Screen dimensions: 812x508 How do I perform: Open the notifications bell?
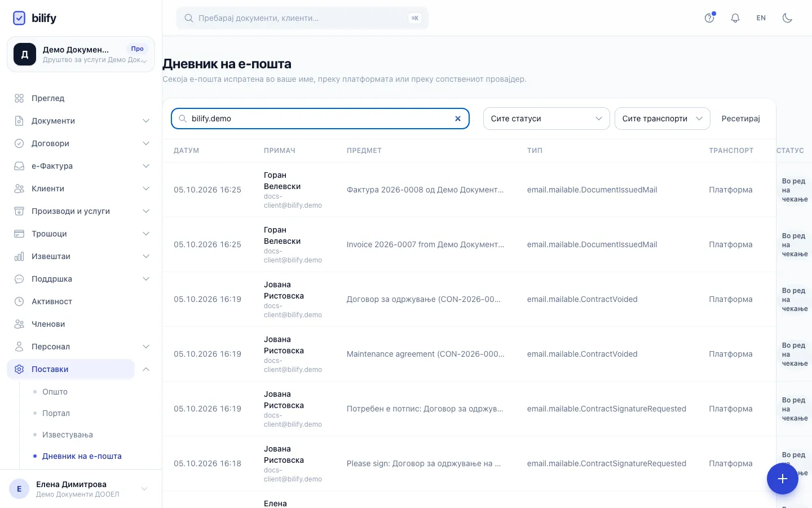(735, 18)
